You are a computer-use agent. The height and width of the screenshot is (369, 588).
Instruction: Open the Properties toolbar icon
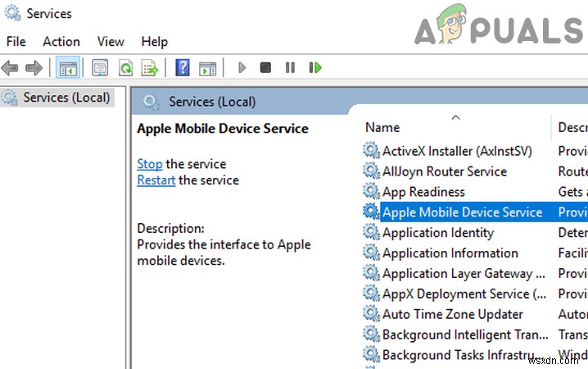coord(100,68)
